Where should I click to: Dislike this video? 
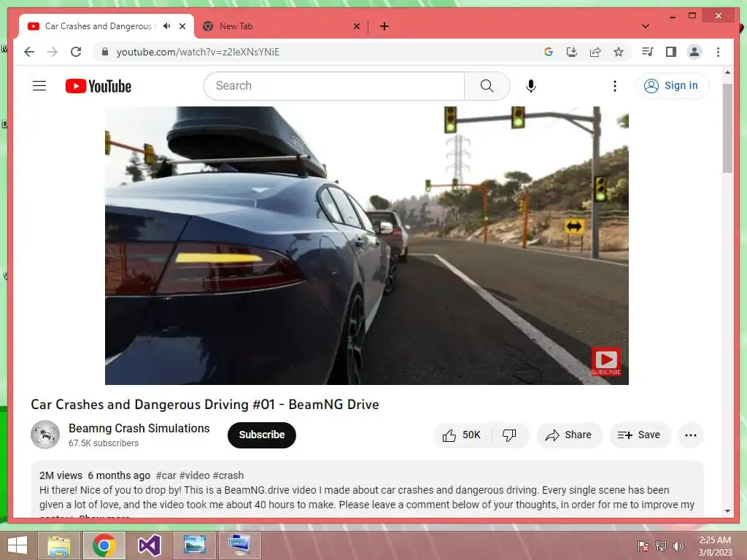[509, 435]
